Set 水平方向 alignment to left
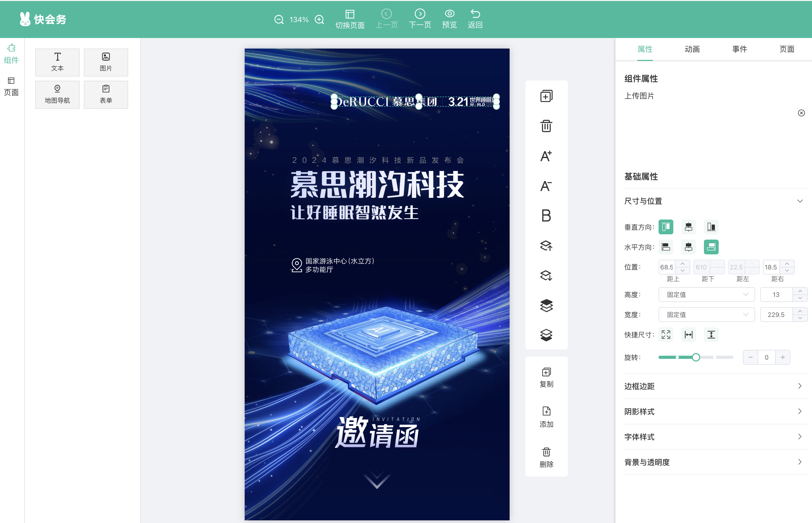 (666, 247)
